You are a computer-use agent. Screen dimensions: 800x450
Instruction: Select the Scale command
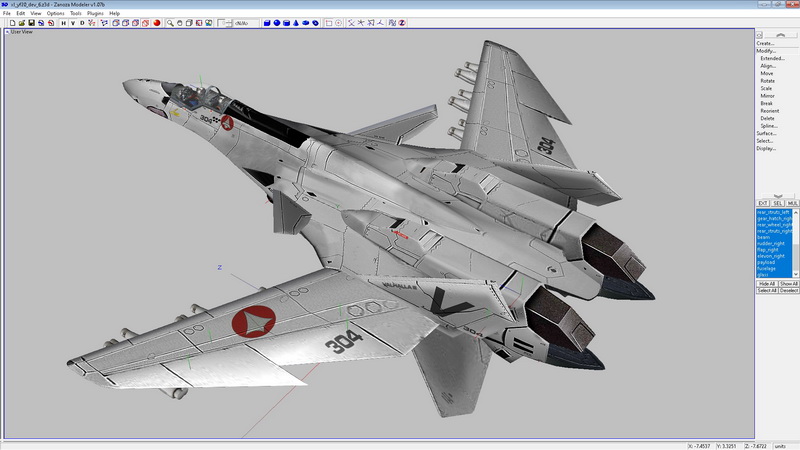click(766, 88)
